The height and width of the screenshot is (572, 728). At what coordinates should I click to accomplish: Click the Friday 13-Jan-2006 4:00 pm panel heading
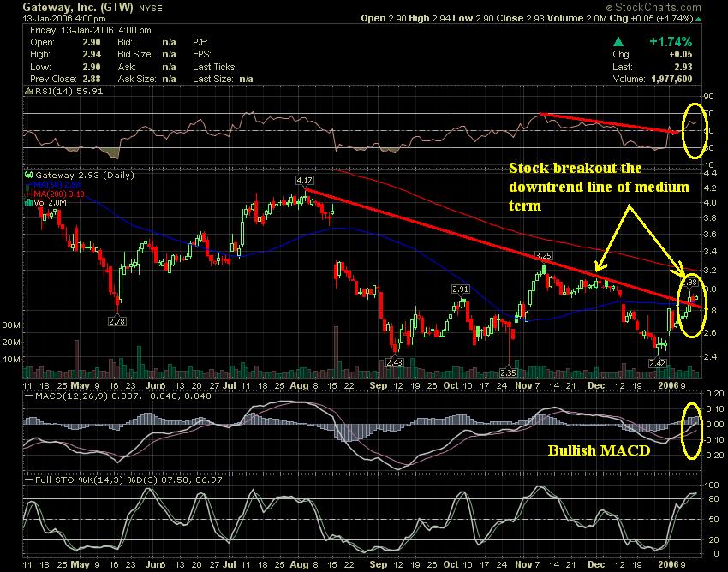click(x=91, y=30)
